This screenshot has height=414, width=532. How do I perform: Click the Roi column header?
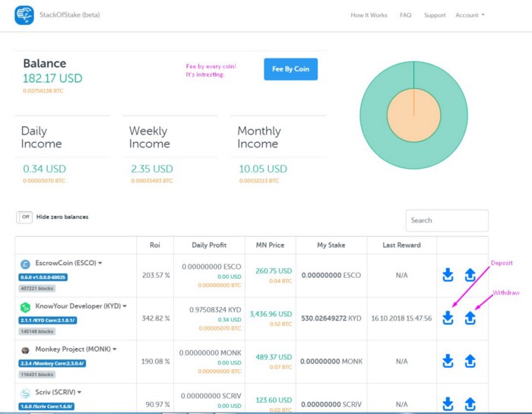pyautogui.click(x=155, y=245)
